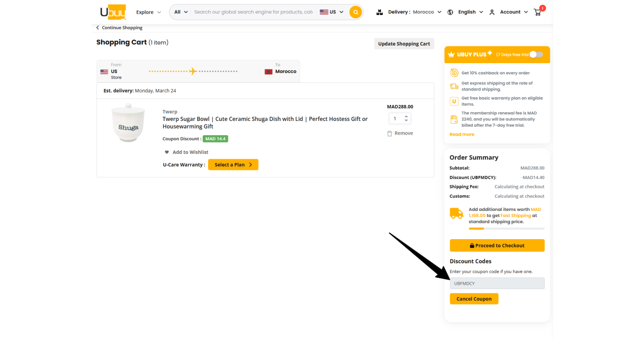Expand the Account dropdown menu

click(x=514, y=12)
